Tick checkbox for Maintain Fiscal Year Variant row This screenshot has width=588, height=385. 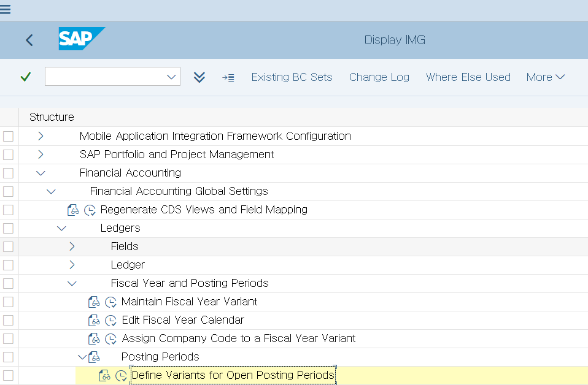coord(8,302)
